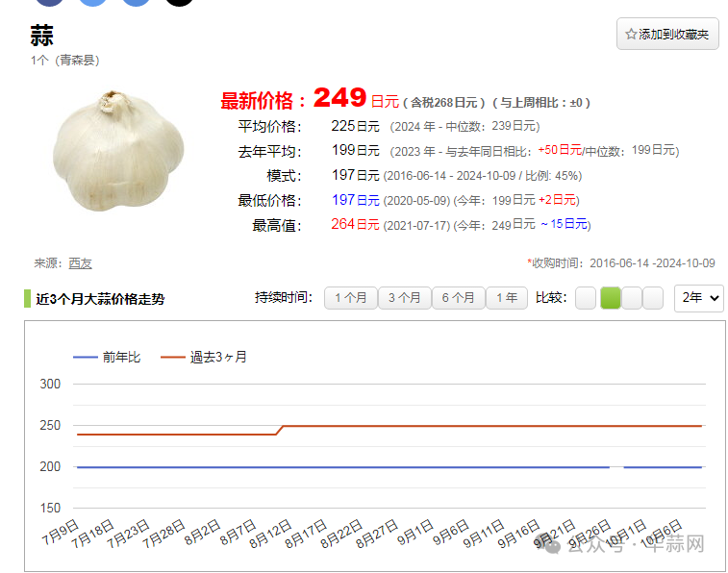The image size is (728, 573).
Task: Click the +50日元 year-over-year difference
Action: tap(560, 150)
